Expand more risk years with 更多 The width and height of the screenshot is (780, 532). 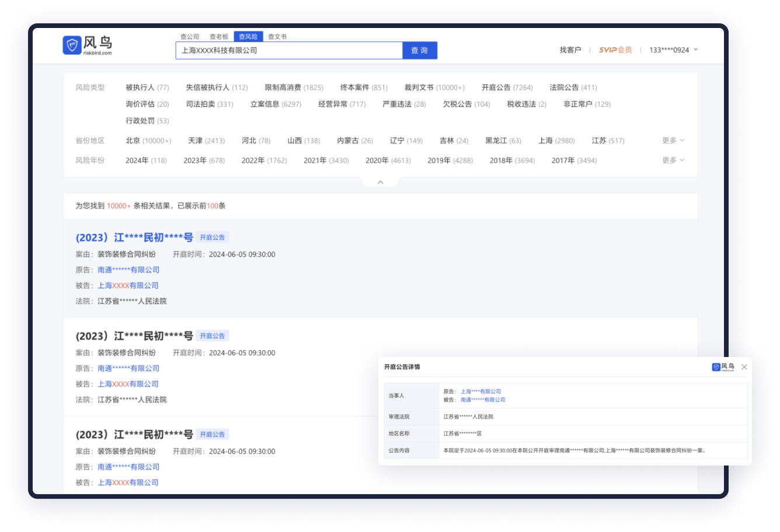tap(673, 160)
